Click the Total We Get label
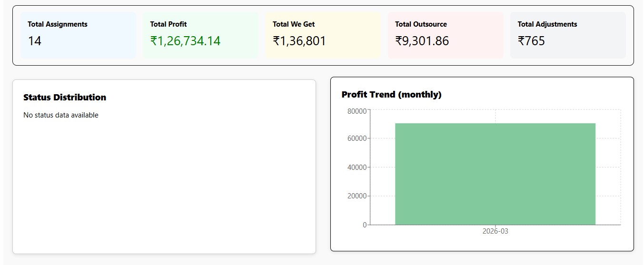Viewport: 644px width, 265px height. (x=294, y=24)
